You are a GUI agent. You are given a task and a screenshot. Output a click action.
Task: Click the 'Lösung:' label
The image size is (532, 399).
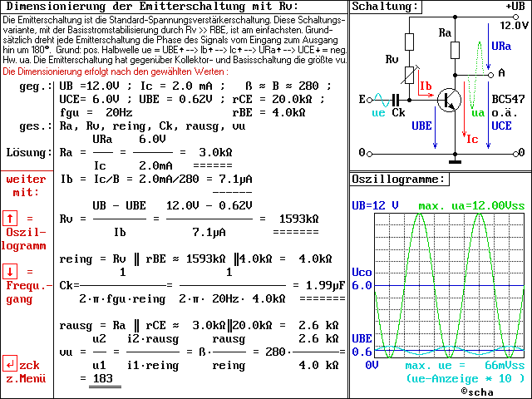coord(29,152)
